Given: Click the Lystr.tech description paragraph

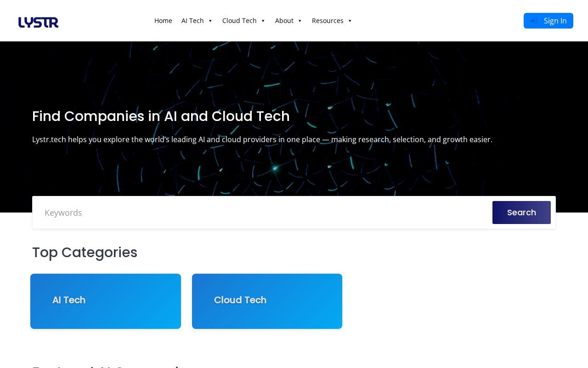Looking at the screenshot, I should [x=262, y=139].
